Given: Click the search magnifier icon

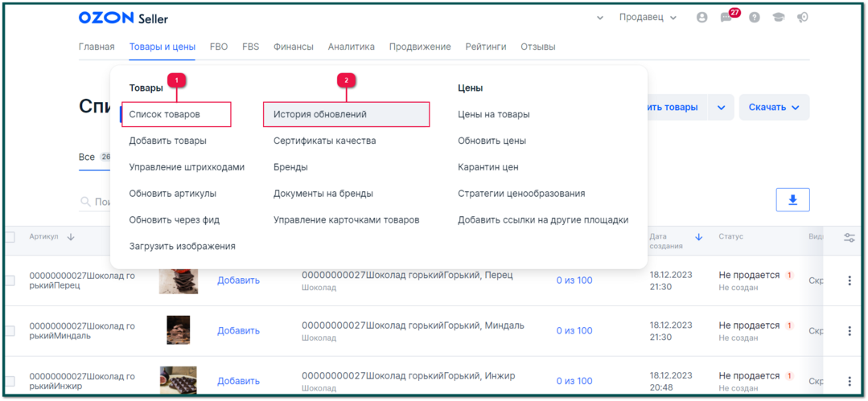Looking at the screenshot, I should coord(86,202).
